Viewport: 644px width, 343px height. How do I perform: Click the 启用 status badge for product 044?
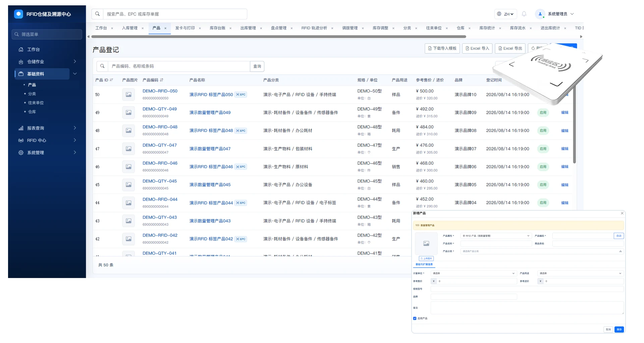543,203
